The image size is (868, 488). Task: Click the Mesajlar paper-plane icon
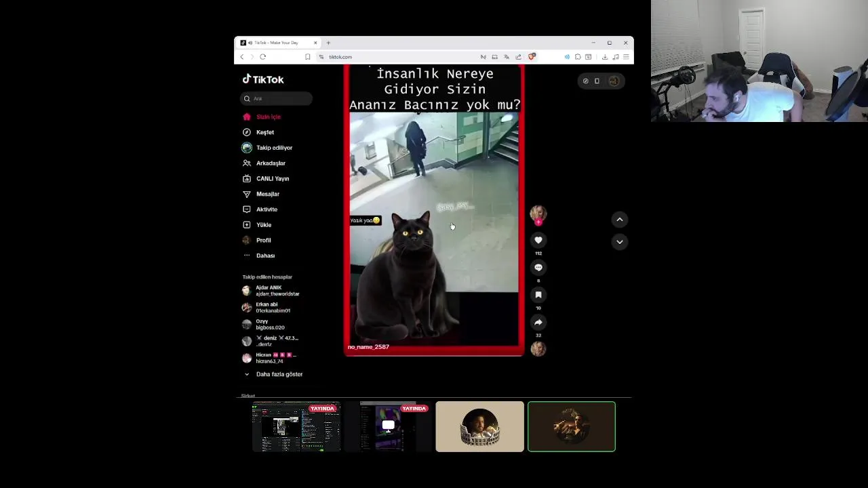click(x=247, y=194)
